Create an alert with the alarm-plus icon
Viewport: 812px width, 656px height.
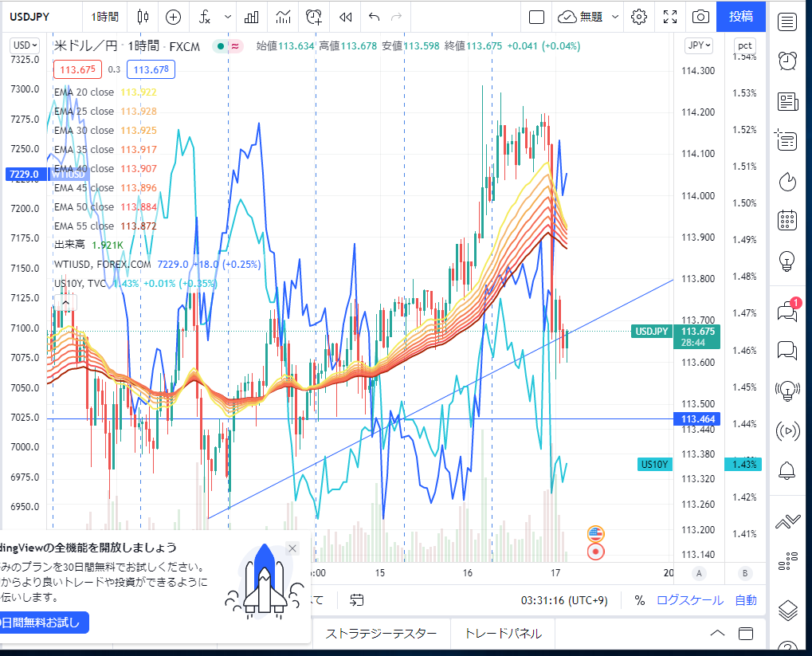point(314,17)
